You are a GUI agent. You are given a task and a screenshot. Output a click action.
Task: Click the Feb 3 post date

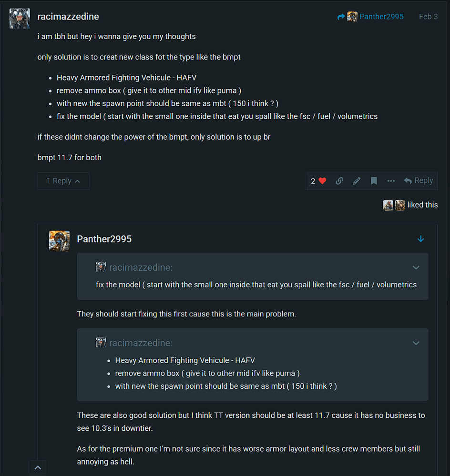pos(428,17)
